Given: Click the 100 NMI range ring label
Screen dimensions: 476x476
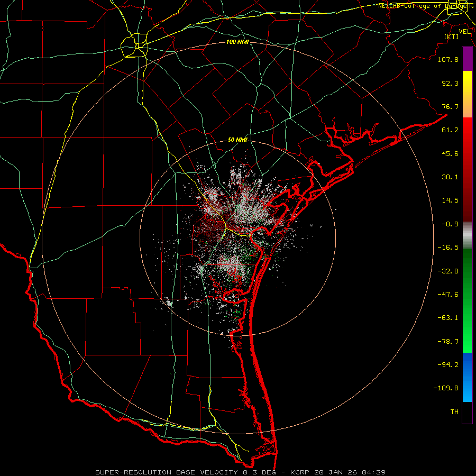Looking at the screenshot, I should pyautogui.click(x=237, y=42).
